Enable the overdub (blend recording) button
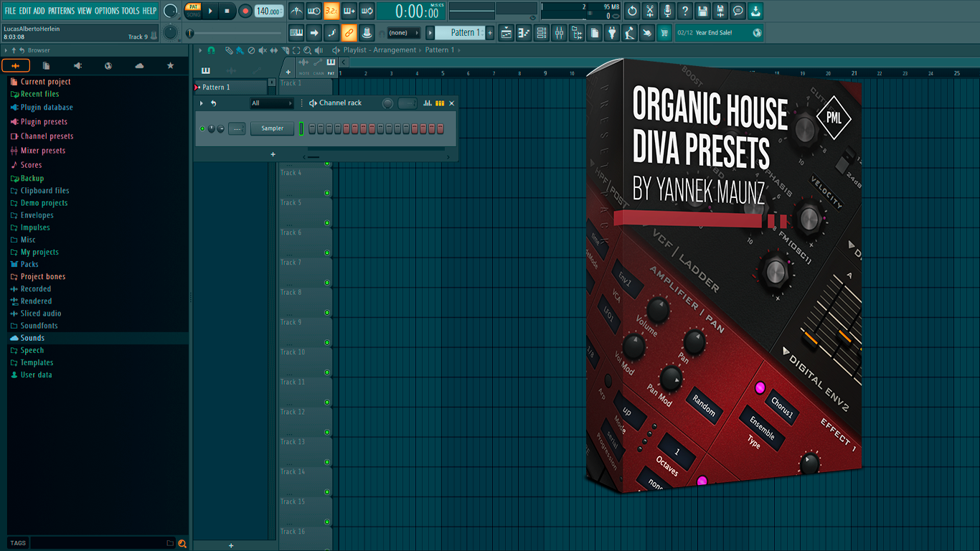The width and height of the screenshot is (980, 551). (x=349, y=11)
